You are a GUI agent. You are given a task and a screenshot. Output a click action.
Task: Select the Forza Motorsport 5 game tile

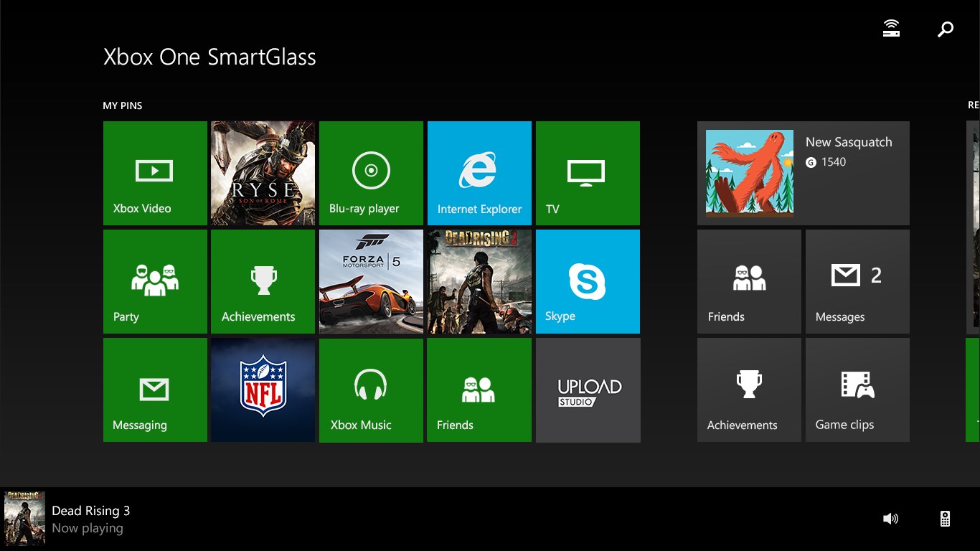point(371,281)
